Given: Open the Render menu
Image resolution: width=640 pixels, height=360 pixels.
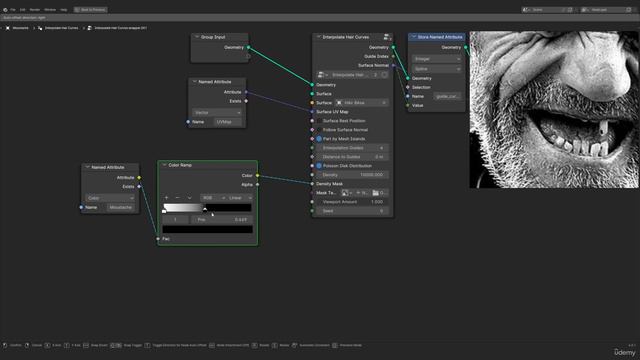Looking at the screenshot, I should click(35, 10).
